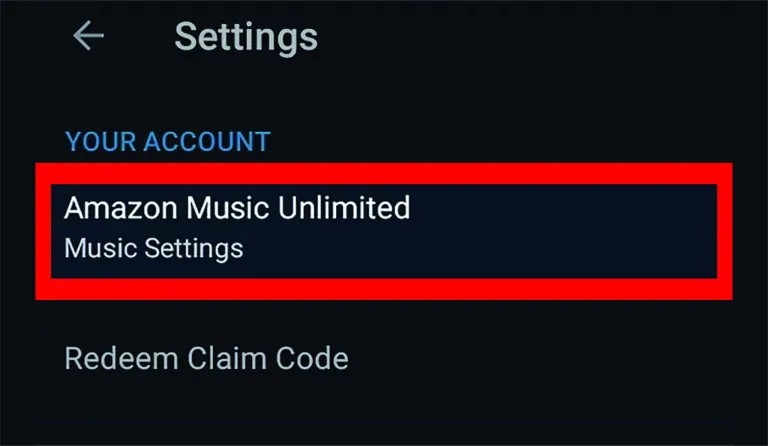Click the Music Settings subtitle text
The image size is (768, 446).
click(x=154, y=248)
